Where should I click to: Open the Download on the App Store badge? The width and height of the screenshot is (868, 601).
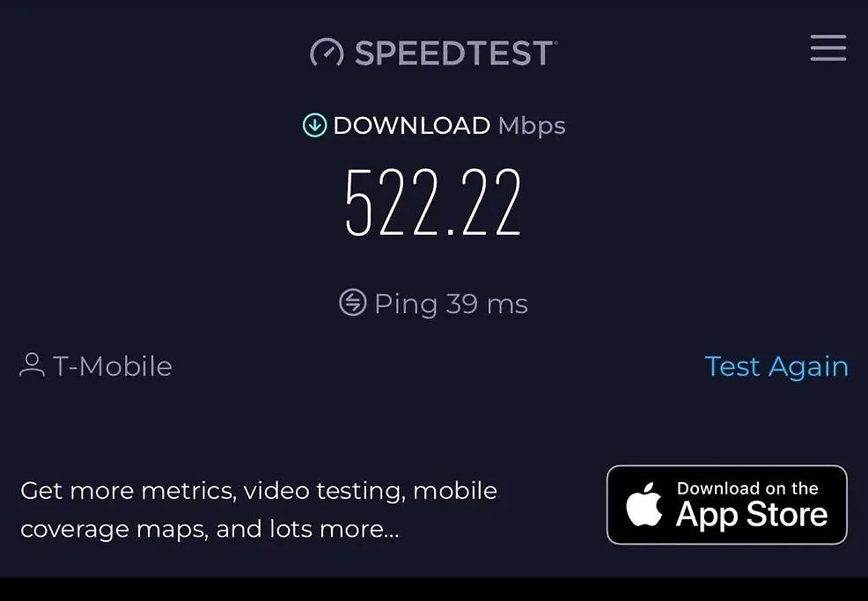click(727, 505)
